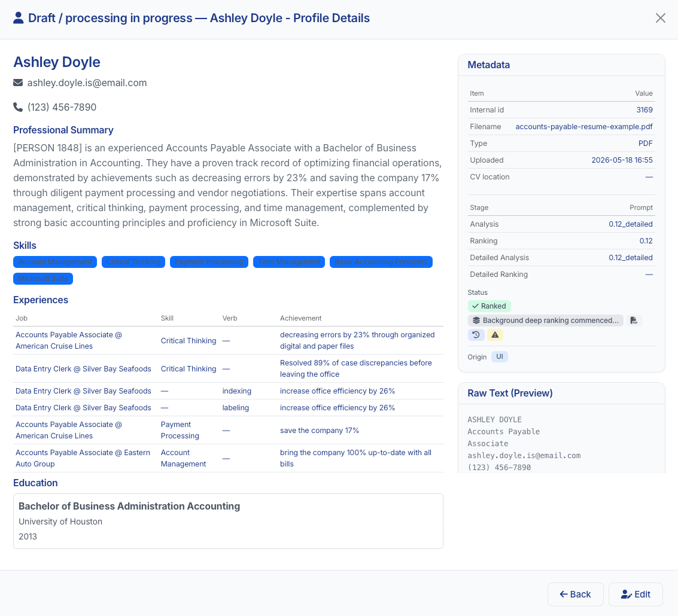The image size is (678, 616).
Task: Click the user icon in the dialog title
Action: tap(18, 18)
